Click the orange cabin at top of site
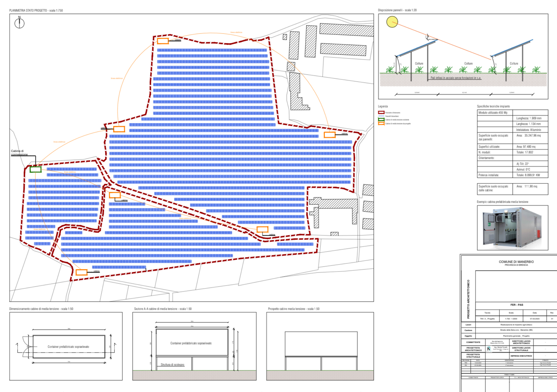 (x=163, y=41)
